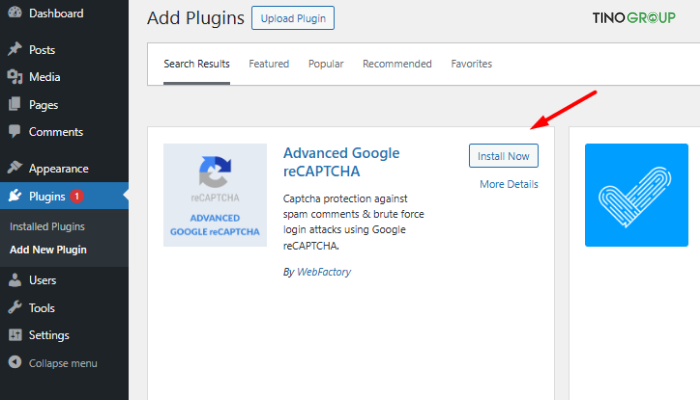Open the Media menu label
Image resolution: width=700 pixels, height=400 pixels.
point(44,77)
